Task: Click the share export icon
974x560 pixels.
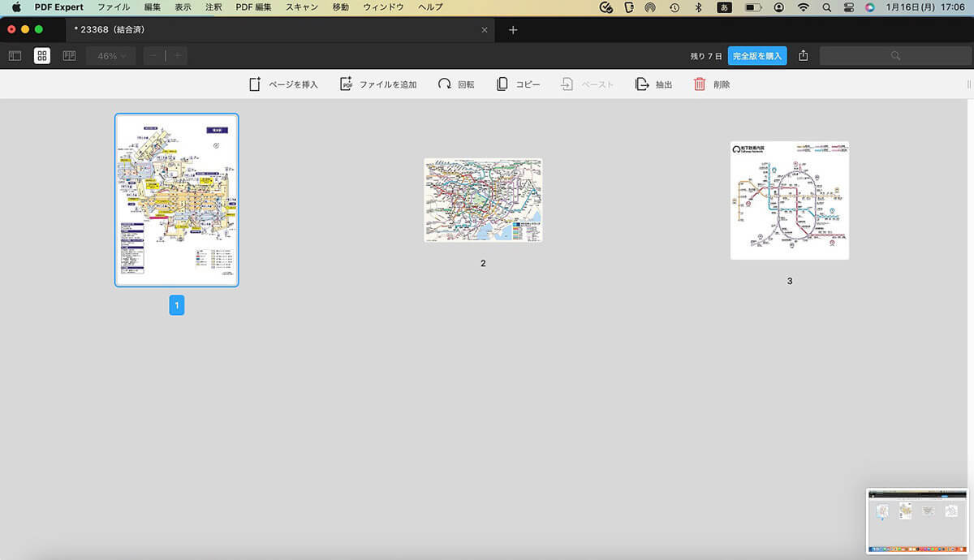Action: 804,56
